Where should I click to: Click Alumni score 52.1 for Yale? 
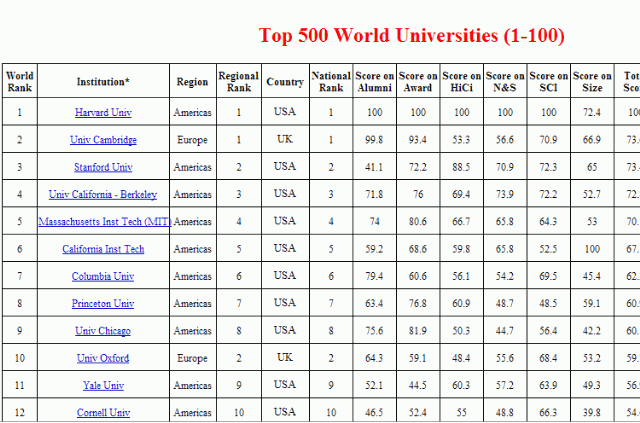[374, 385]
